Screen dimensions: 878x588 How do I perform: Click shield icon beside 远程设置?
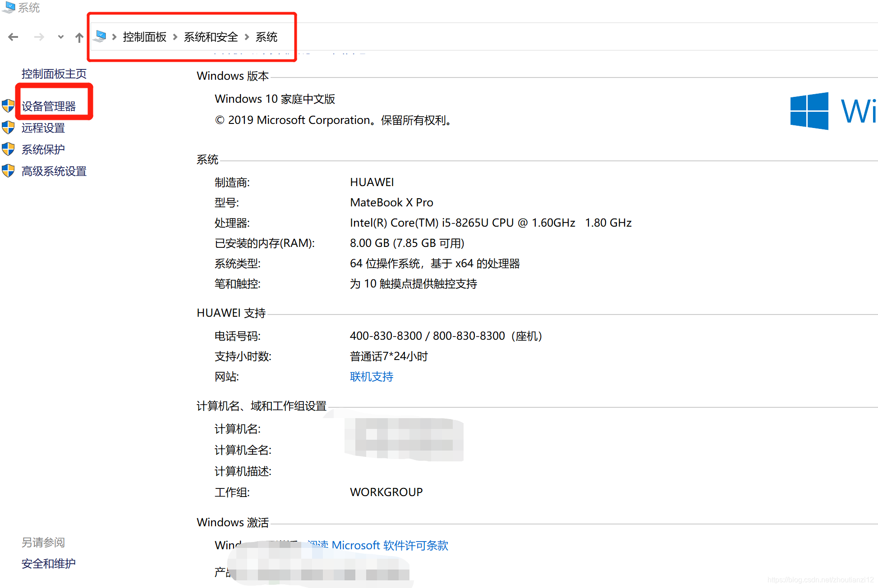pos(8,128)
